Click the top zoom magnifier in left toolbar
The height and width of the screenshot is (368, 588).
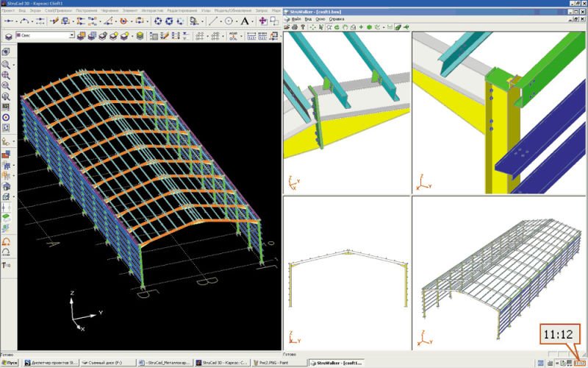6,64
